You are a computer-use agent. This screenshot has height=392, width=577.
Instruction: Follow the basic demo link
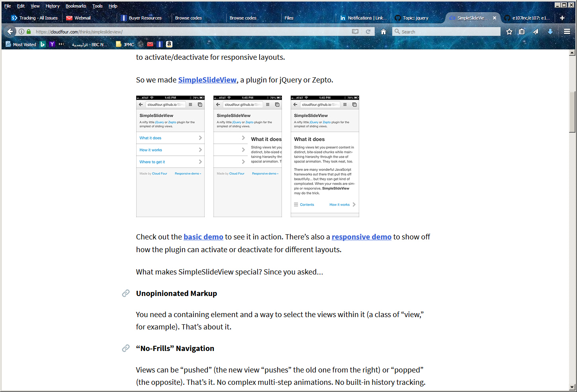[203, 237]
